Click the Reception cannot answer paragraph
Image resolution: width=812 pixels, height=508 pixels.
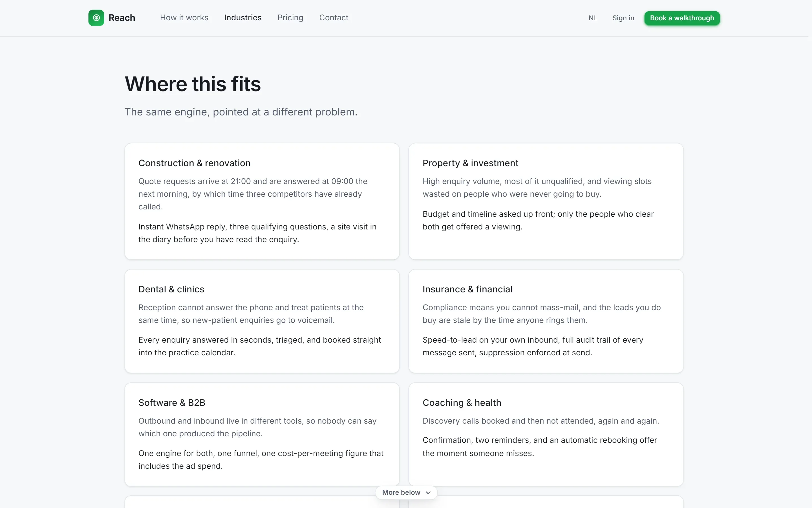251,314
